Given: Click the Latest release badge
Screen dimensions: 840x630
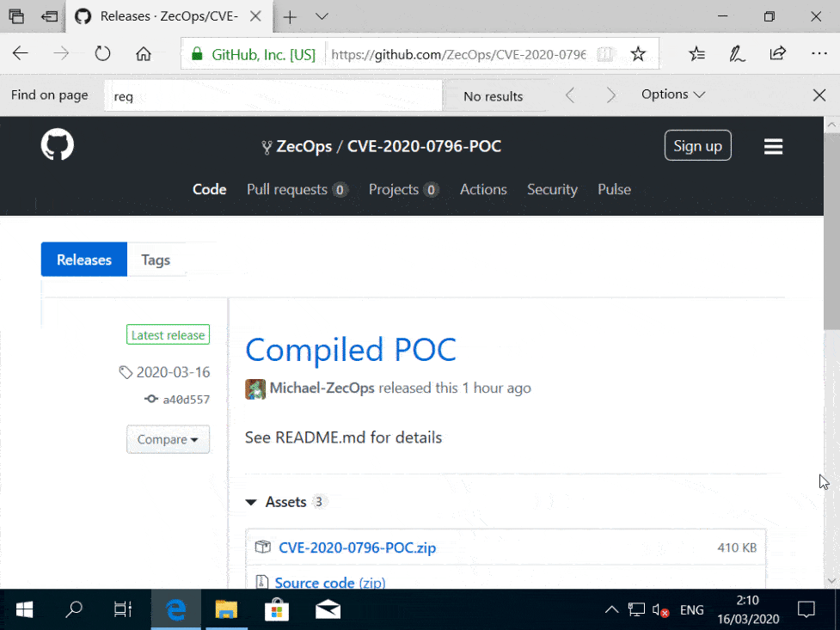Looking at the screenshot, I should tap(168, 334).
